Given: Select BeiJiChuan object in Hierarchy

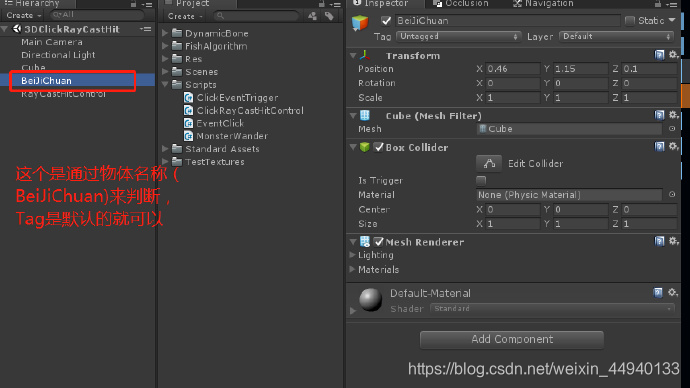Looking at the screenshot, I should [x=77, y=81].
